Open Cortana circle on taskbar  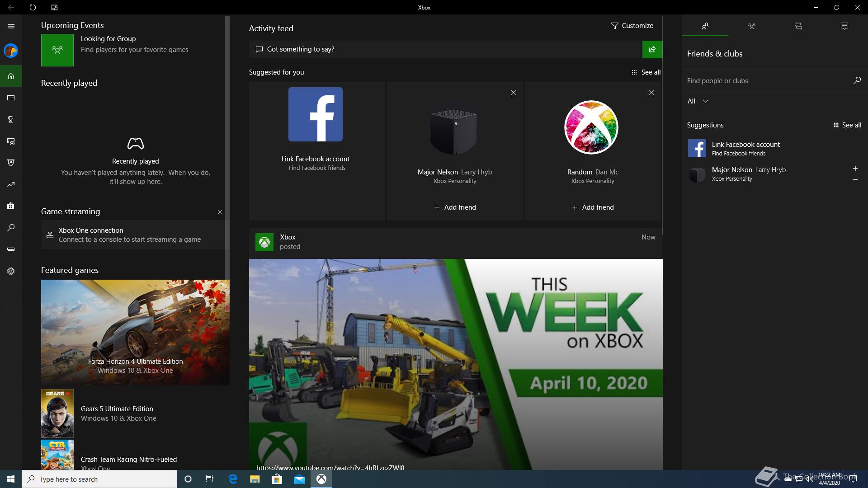tap(188, 479)
